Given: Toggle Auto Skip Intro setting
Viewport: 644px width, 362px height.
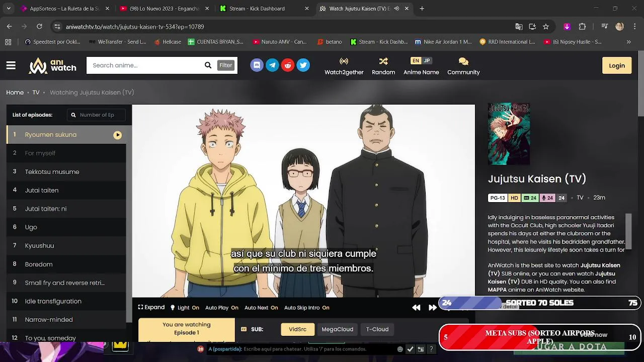Looking at the screenshot, I should coord(307,308).
